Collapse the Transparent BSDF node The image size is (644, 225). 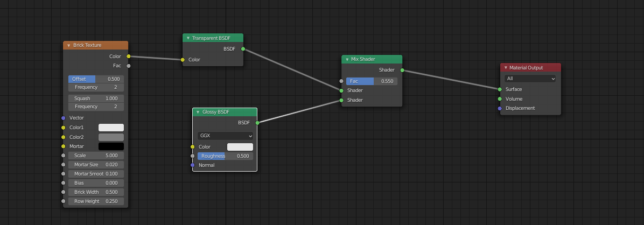(188, 38)
